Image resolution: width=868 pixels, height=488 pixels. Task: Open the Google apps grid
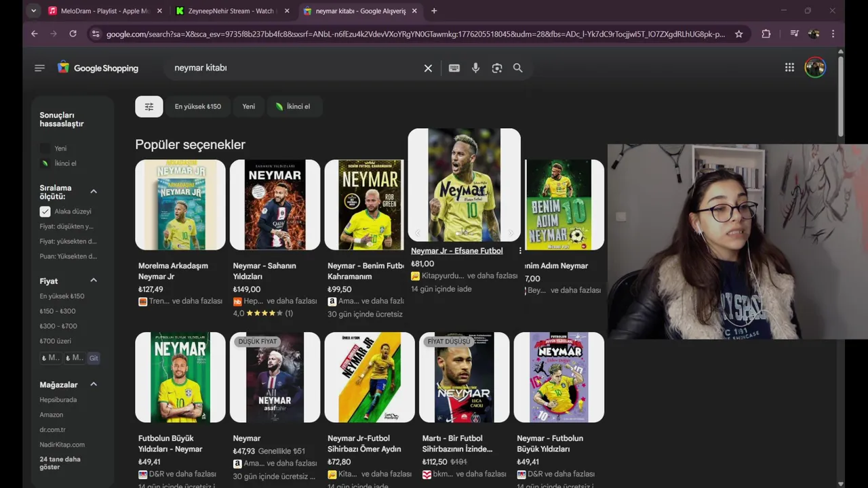(789, 67)
